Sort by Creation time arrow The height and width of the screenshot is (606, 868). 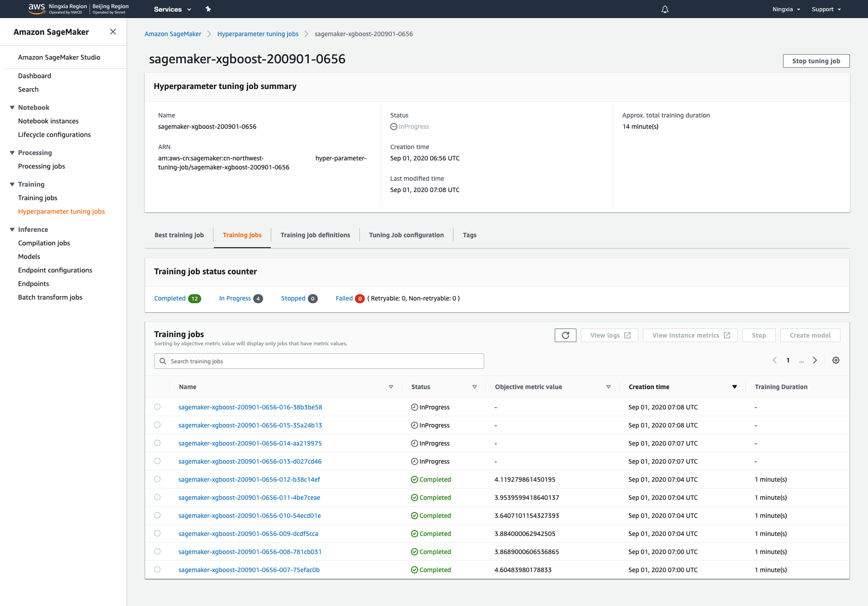tap(735, 387)
